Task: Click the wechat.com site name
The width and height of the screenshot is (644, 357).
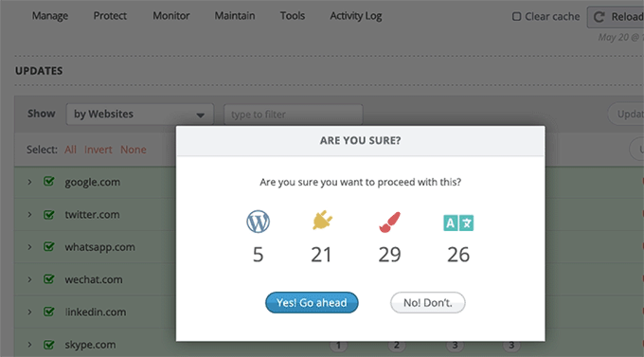Action: pyautogui.click(x=94, y=279)
